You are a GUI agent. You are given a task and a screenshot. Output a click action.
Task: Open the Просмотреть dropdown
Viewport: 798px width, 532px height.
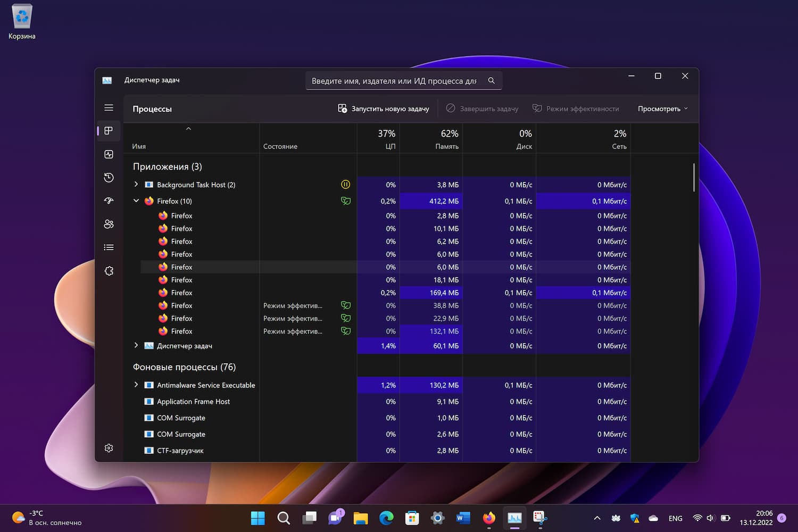coord(662,109)
